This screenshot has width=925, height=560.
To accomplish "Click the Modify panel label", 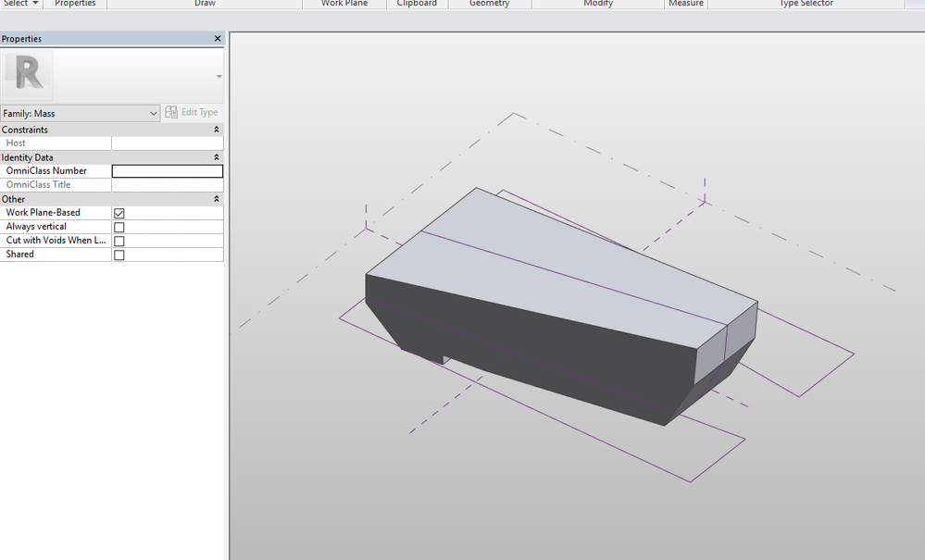I will click(598, 4).
